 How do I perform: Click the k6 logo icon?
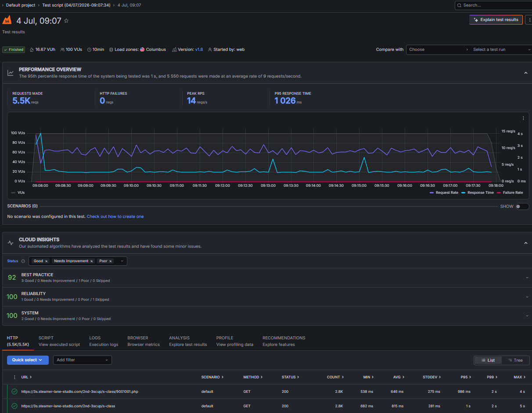coord(7,20)
